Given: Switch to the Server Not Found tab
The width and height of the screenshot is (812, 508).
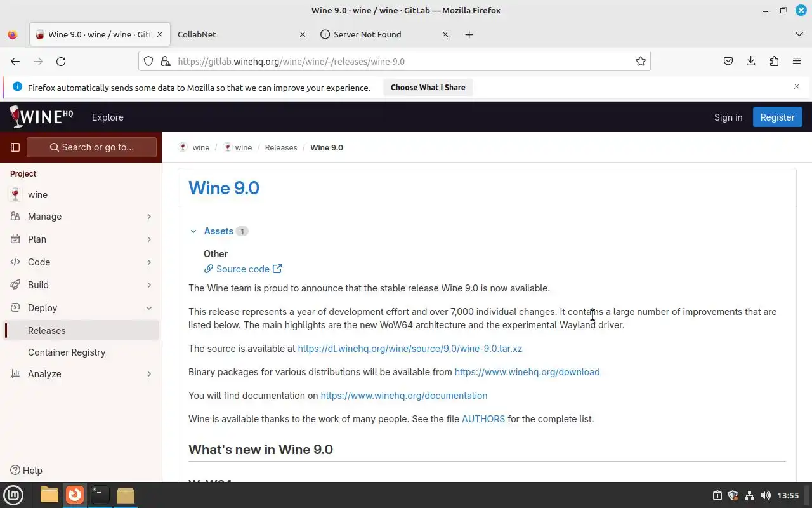Looking at the screenshot, I should tap(384, 34).
